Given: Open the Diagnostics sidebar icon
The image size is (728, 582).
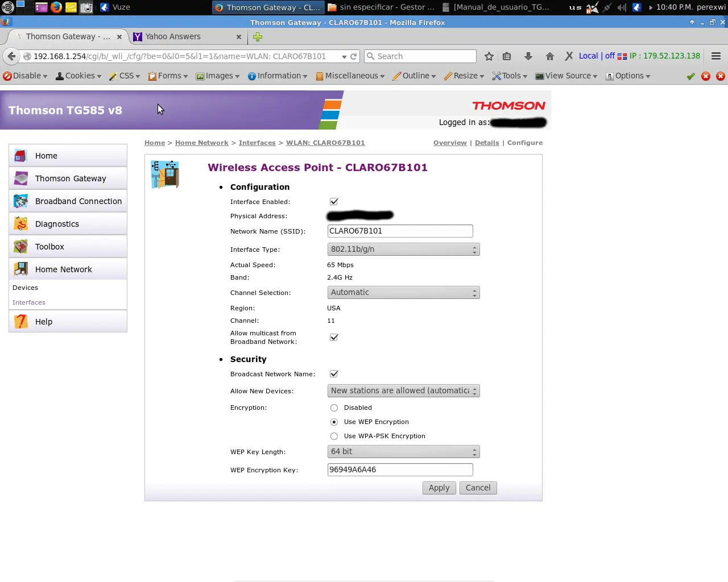Looking at the screenshot, I should point(21,224).
